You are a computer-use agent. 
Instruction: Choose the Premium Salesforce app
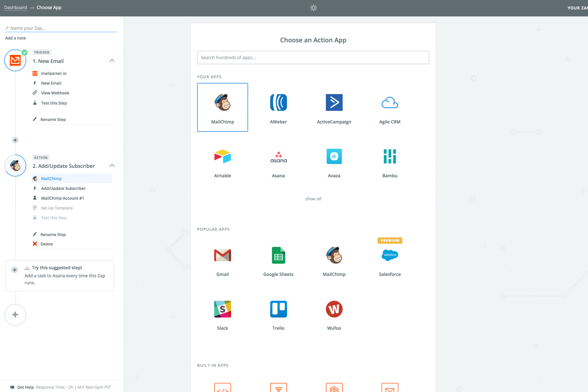click(x=390, y=255)
